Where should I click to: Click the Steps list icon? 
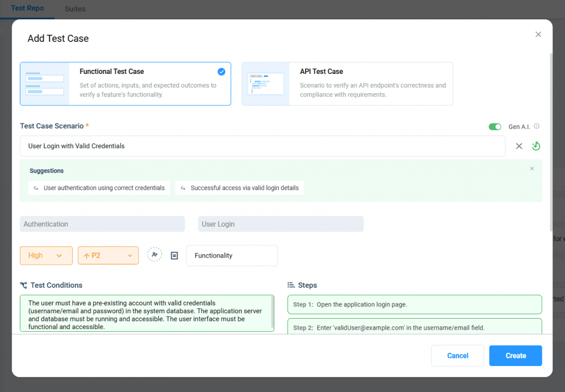pyautogui.click(x=291, y=285)
